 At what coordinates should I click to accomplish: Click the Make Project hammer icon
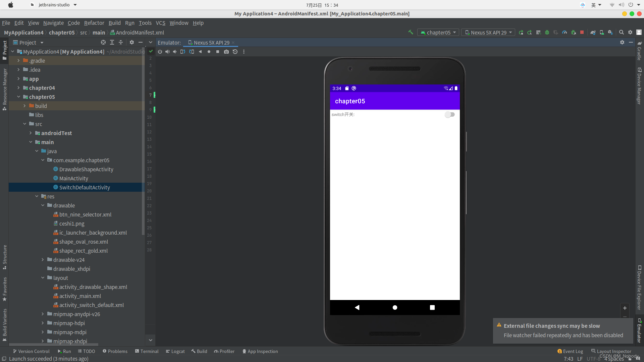coord(411,32)
